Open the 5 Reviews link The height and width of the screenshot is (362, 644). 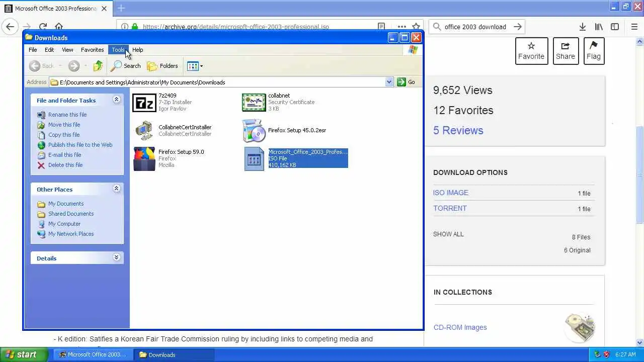458,130
